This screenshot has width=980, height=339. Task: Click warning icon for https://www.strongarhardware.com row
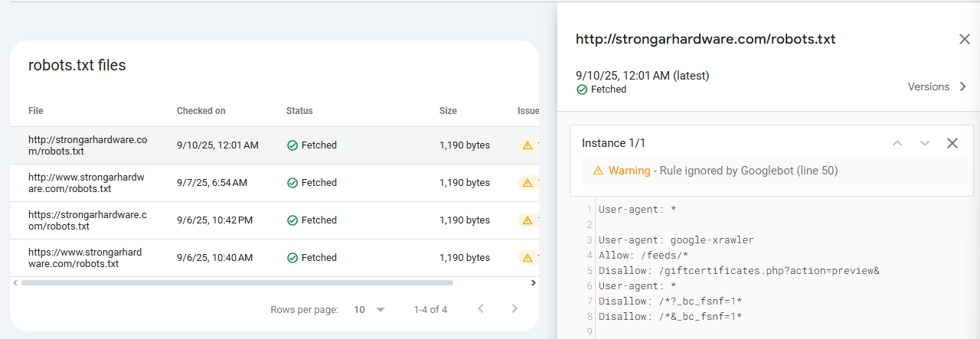tap(527, 258)
